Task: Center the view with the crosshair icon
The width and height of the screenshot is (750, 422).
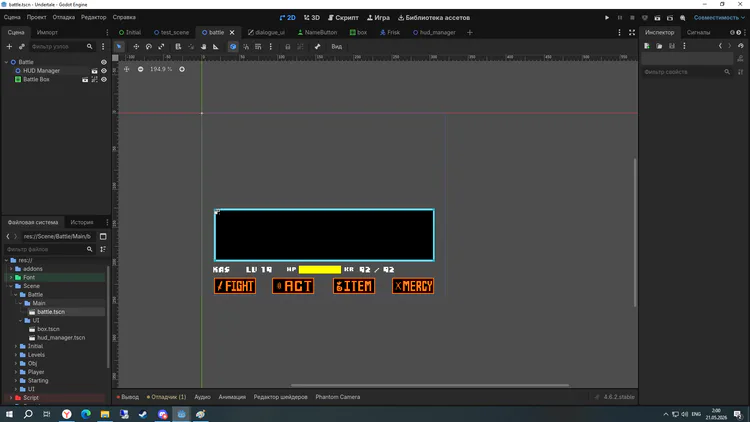Action: (127, 69)
